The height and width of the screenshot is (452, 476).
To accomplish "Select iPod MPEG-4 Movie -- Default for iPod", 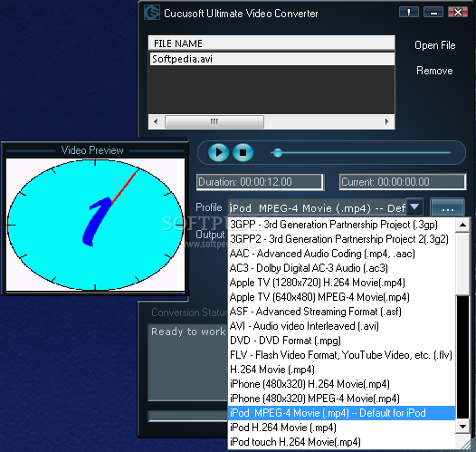I will tap(341, 413).
